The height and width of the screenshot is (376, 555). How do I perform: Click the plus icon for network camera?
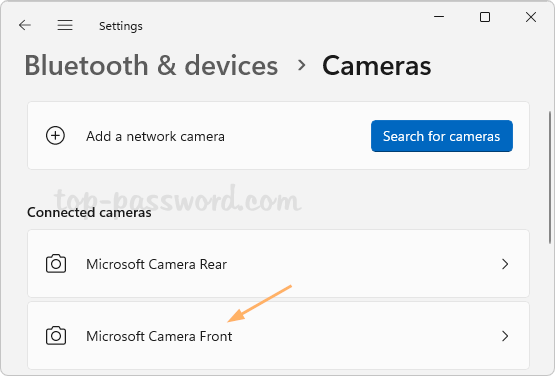pyautogui.click(x=56, y=136)
